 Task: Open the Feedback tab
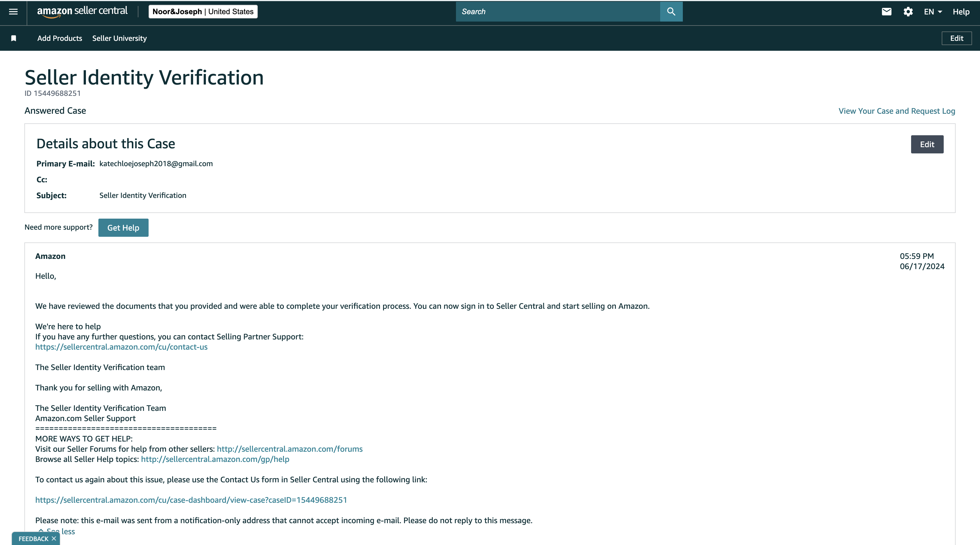point(33,538)
